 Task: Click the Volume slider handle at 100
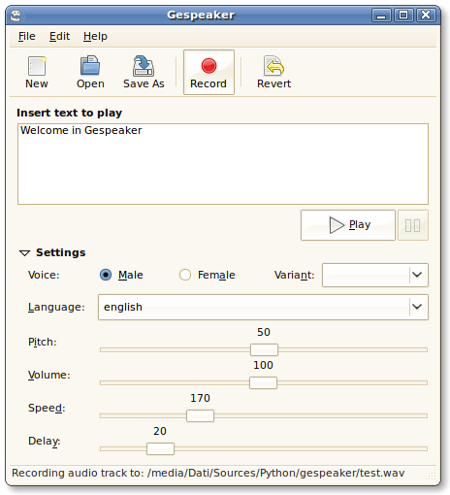[263, 383]
